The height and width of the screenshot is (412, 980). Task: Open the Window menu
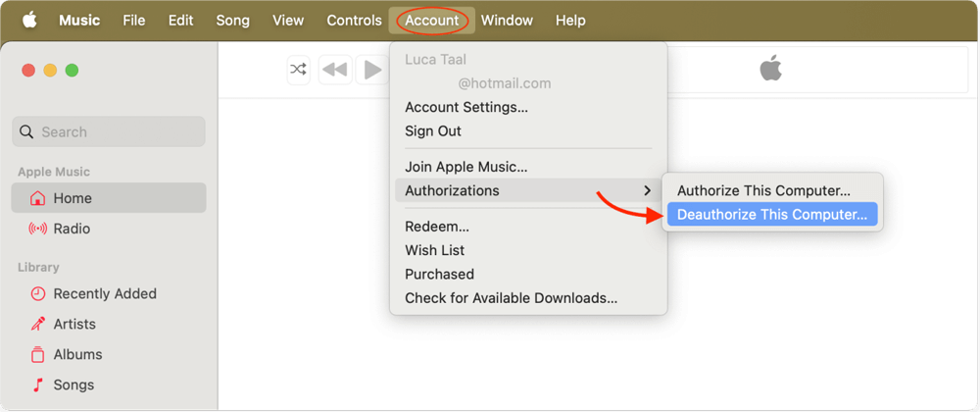point(507,20)
